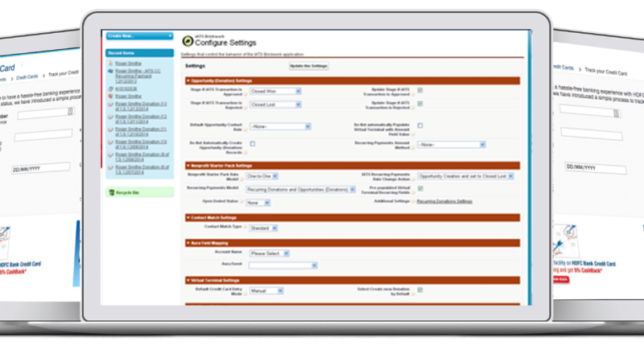Open the Create New dropdown in sidebar
Viewport: 644px width, 362px height.
click(x=139, y=36)
